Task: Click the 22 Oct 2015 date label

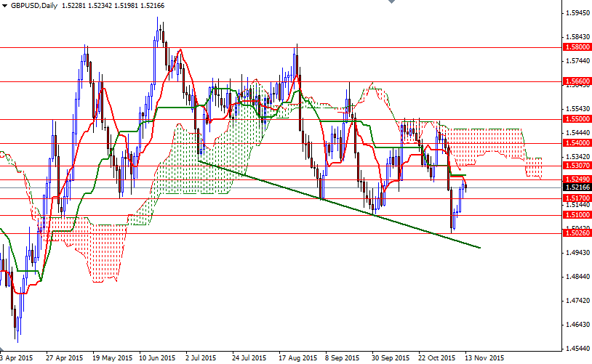Action: tap(437, 358)
